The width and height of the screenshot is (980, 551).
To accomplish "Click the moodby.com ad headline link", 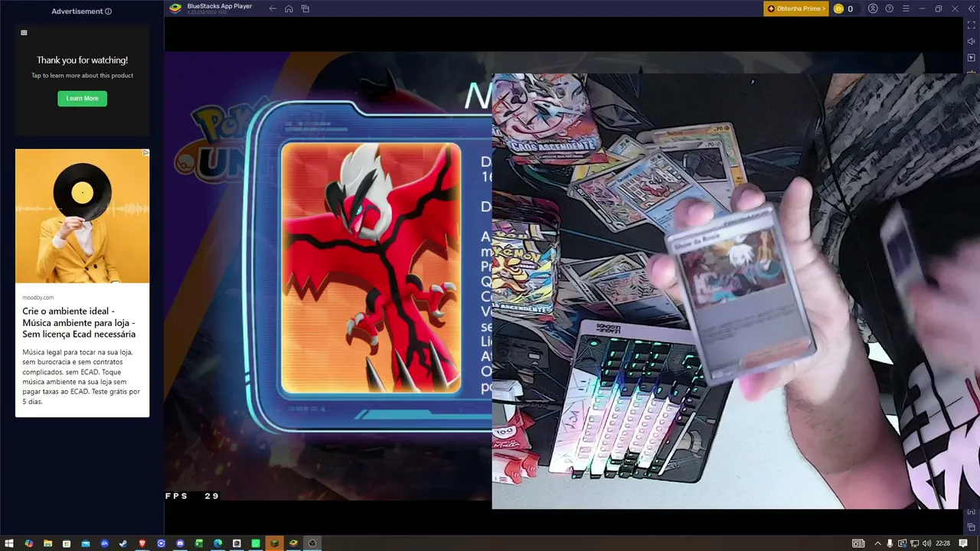I will pyautogui.click(x=79, y=323).
